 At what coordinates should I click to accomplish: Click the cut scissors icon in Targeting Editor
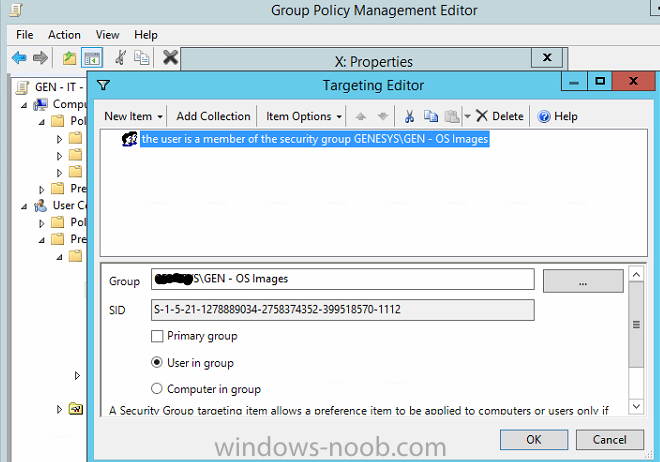click(409, 116)
